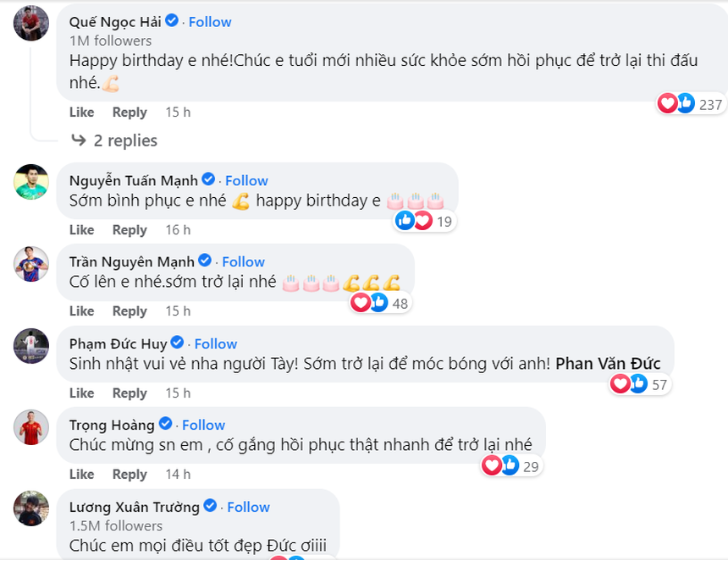Follow Lương Xuân Trường
This screenshot has width=728, height=577.
(248, 507)
